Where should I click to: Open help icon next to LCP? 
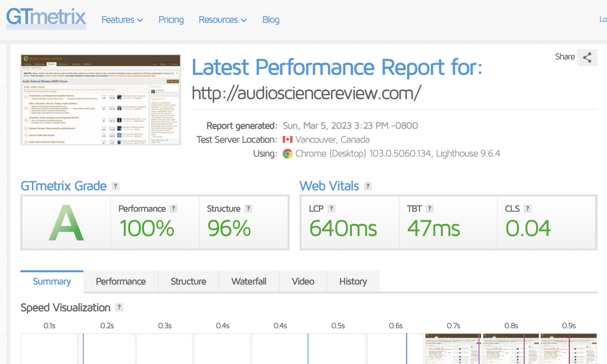[331, 209]
